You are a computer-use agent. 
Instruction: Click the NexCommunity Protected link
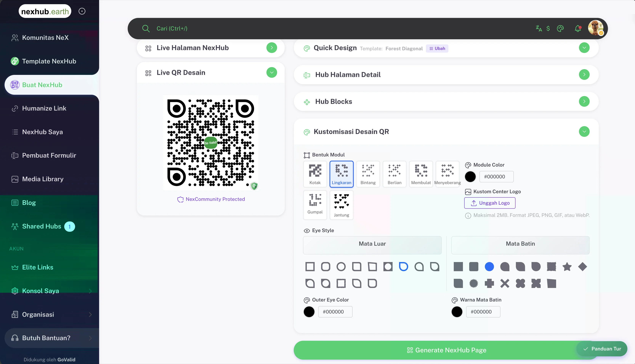tap(211, 199)
